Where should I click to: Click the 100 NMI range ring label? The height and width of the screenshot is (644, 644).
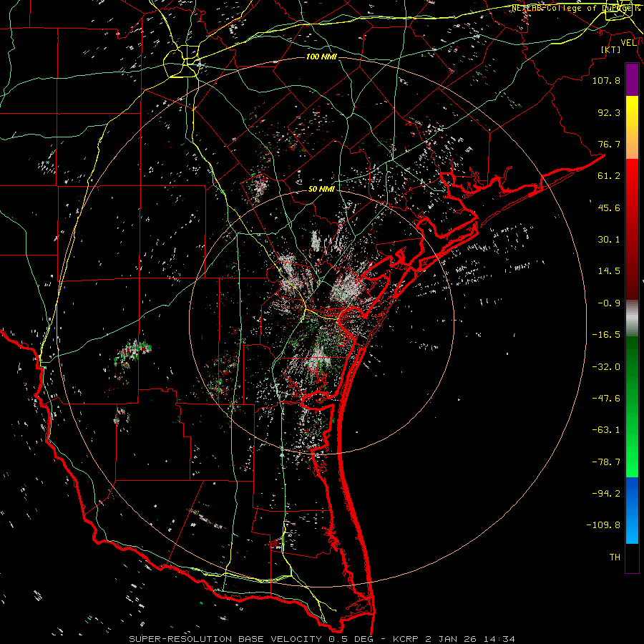tap(321, 57)
